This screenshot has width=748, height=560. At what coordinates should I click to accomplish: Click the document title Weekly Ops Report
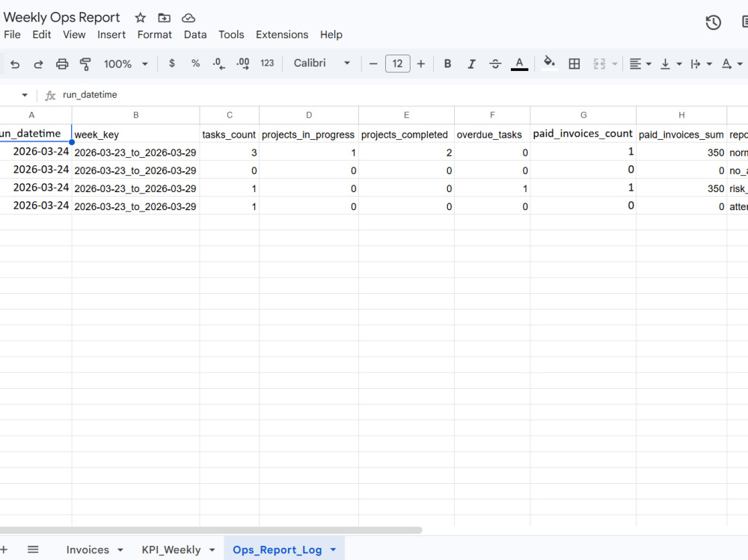point(61,18)
